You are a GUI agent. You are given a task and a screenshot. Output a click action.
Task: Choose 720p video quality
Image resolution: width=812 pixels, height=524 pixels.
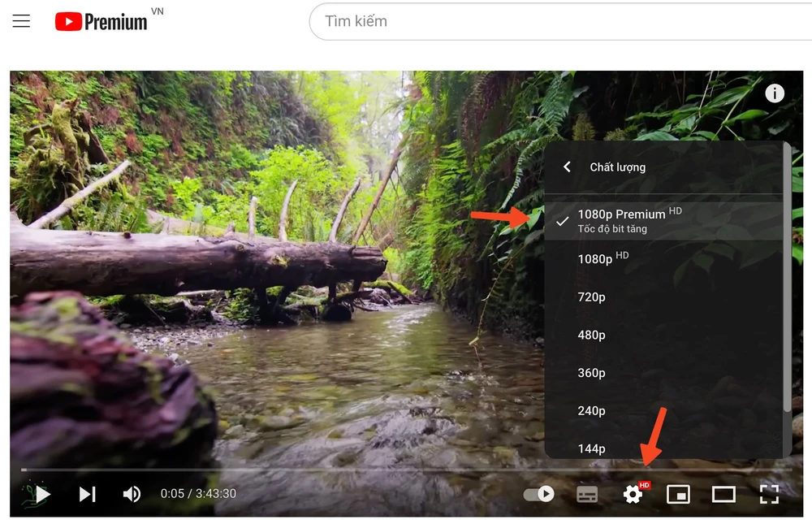point(592,297)
